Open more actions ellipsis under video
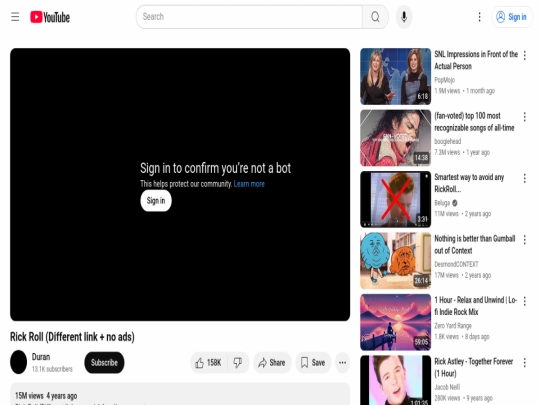Image resolution: width=540 pixels, height=405 pixels. click(342, 362)
